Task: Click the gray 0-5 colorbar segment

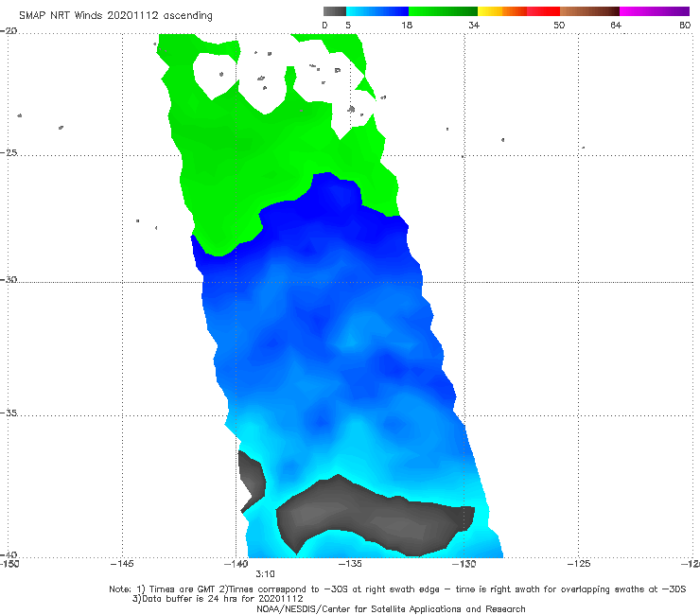Action: click(335, 11)
